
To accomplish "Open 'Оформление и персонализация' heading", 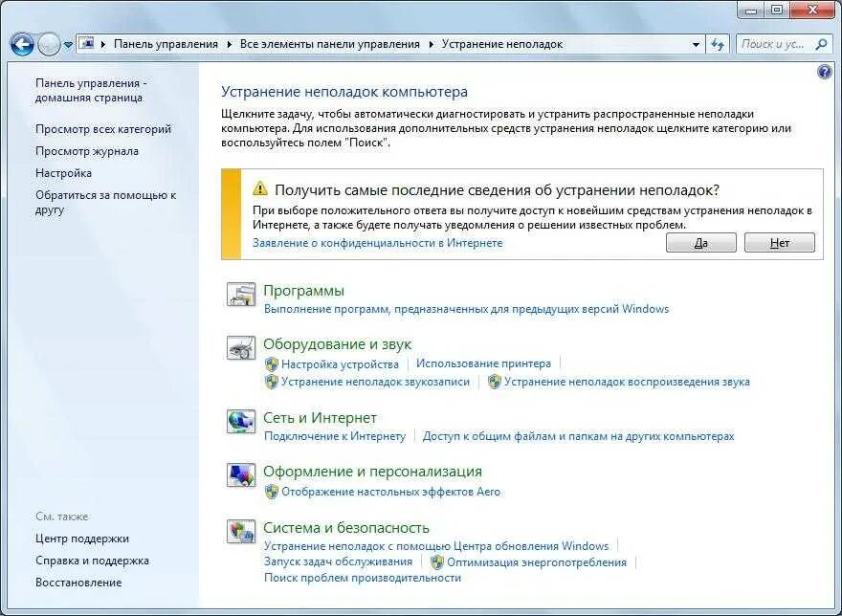I will (372, 472).
